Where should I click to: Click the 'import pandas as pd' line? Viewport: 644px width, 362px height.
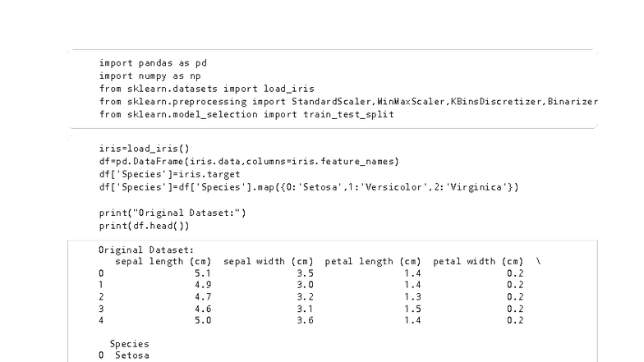point(145,62)
